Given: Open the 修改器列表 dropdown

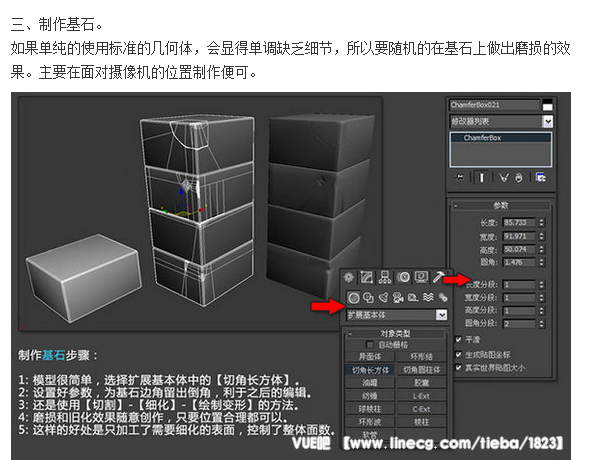Looking at the screenshot, I should click(548, 121).
